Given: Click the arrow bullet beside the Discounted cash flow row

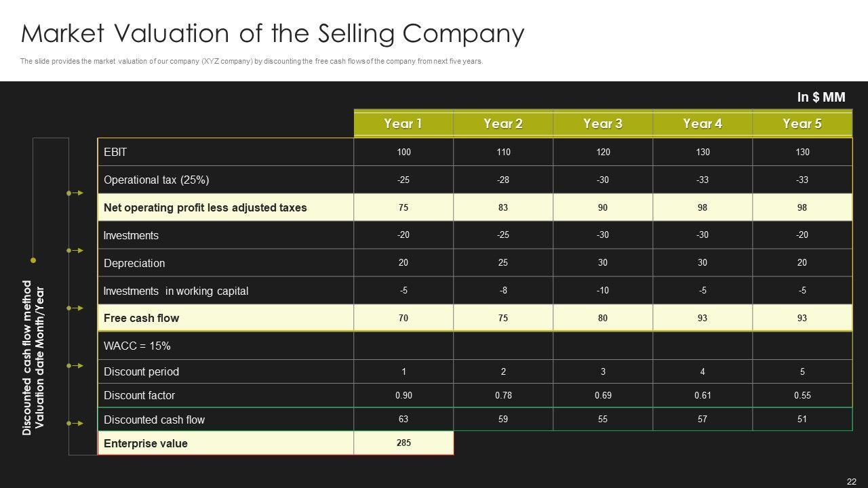Looking at the screenshot, I should click(75, 424).
